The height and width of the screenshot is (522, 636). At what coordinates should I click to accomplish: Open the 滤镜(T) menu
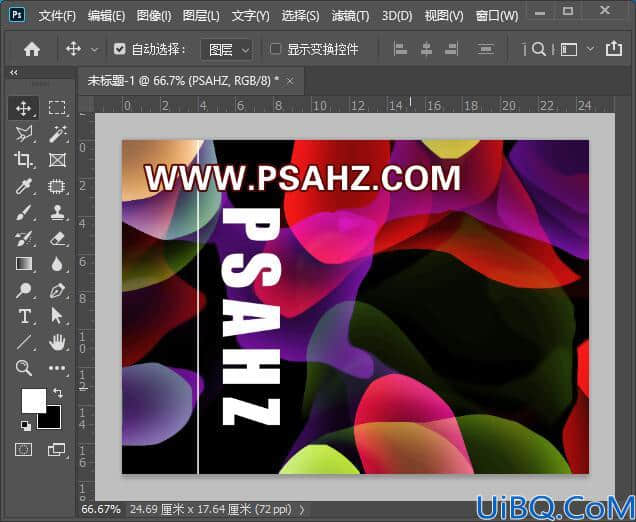tap(350, 16)
